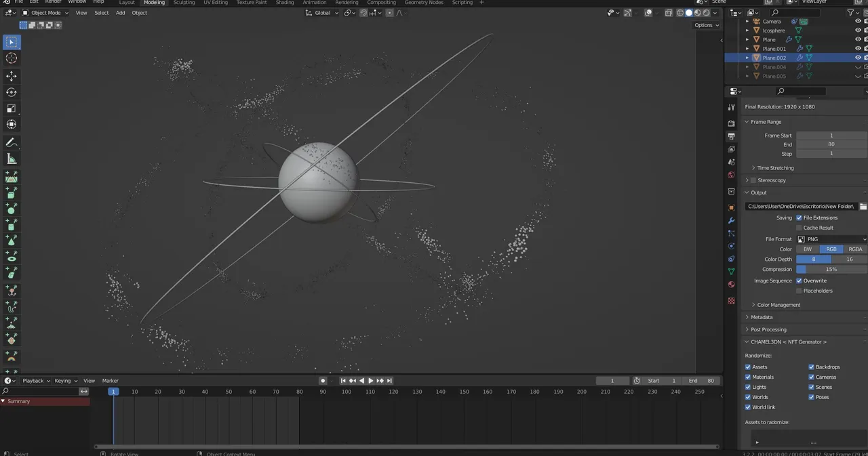
Task: Uncheck Cameras in Randomize list
Action: click(812, 377)
